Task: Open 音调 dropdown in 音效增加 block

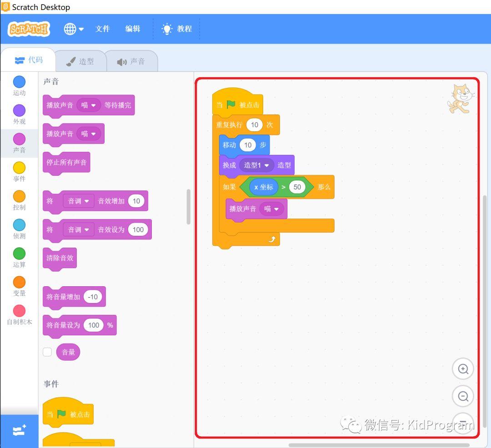Action: (x=78, y=201)
